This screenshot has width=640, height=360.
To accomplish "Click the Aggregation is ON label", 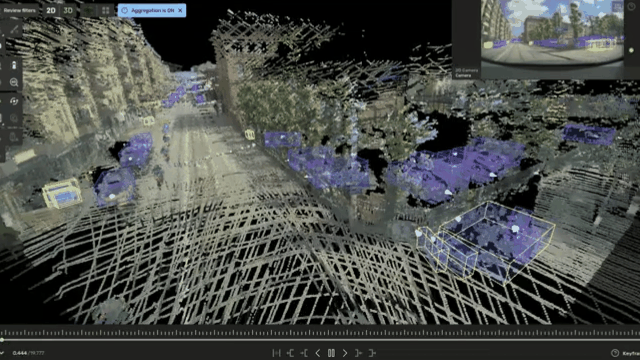I will [x=152, y=11].
